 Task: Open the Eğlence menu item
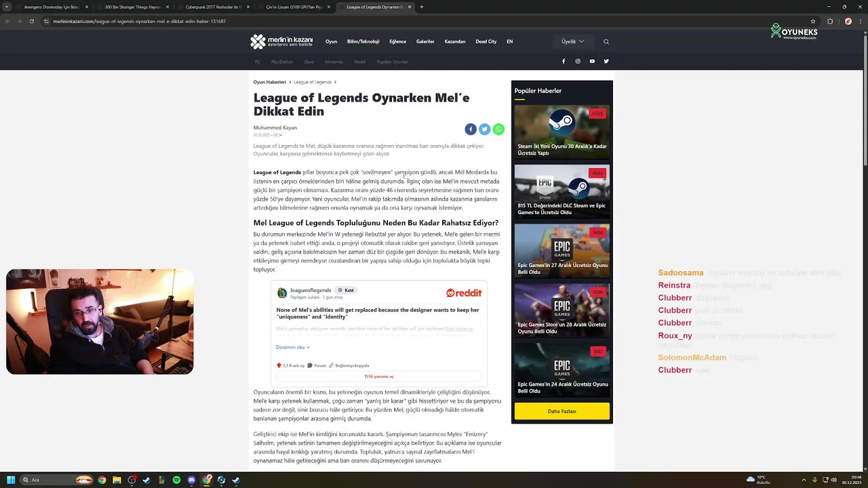398,41
